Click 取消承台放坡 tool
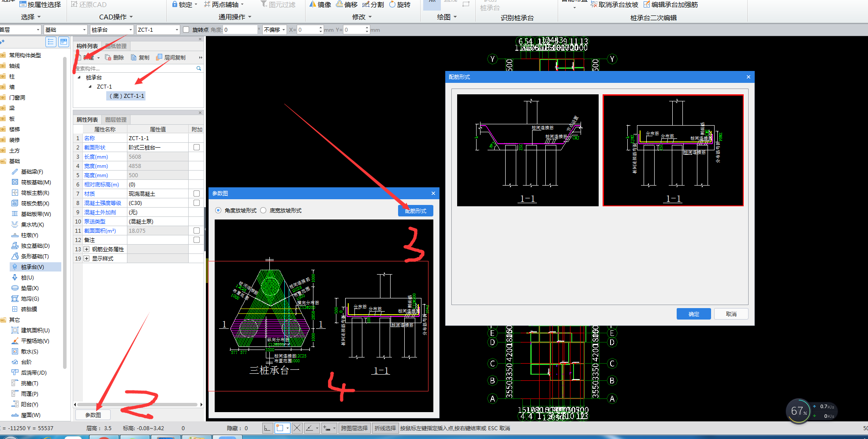This screenshot has height=439, width=868. click(x=614, y=4)
